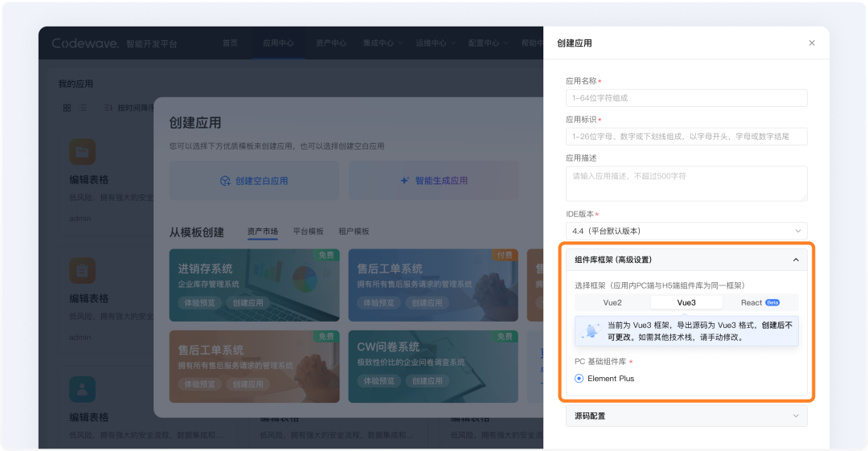
Task: Click the grid view icon under 我的应用
Action: click(67, 107)
